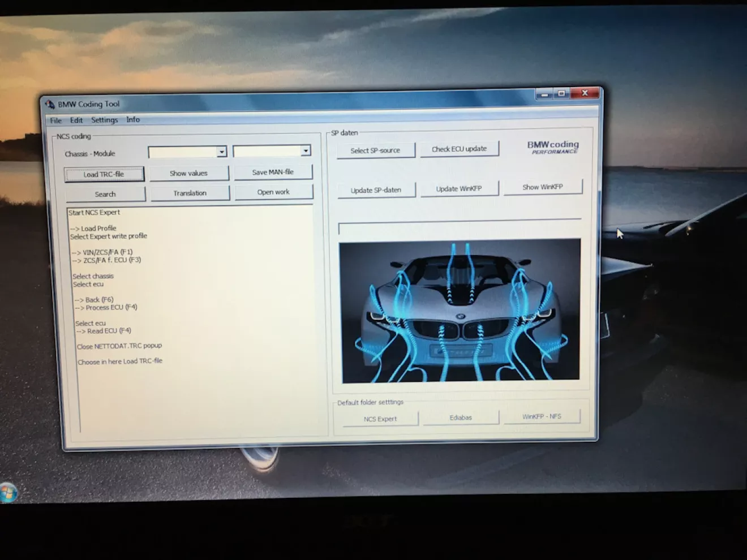Click Show WinKFP button
Screen dimensions: 747x560
(543, 187)
